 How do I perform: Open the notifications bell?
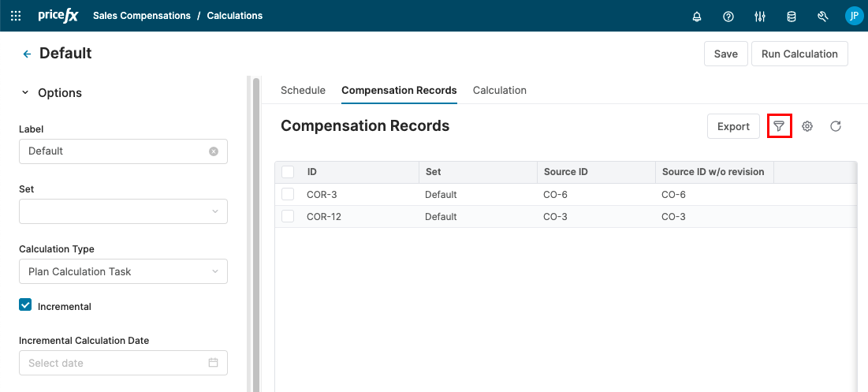click(697, 16)
